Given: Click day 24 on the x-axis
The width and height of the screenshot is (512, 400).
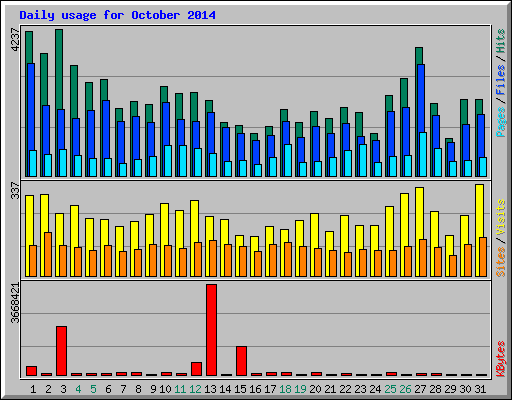Looking at the screenshot, I should click(375, 389).
